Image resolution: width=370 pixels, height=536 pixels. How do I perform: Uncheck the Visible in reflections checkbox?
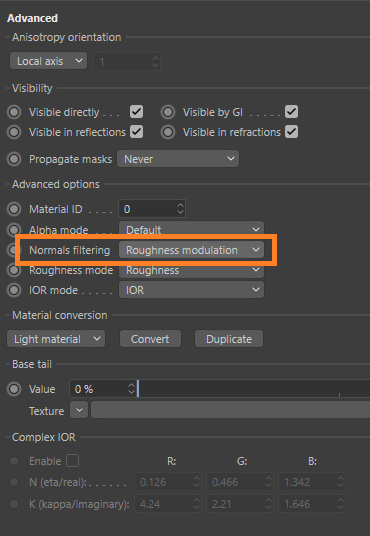pos(136,132)
